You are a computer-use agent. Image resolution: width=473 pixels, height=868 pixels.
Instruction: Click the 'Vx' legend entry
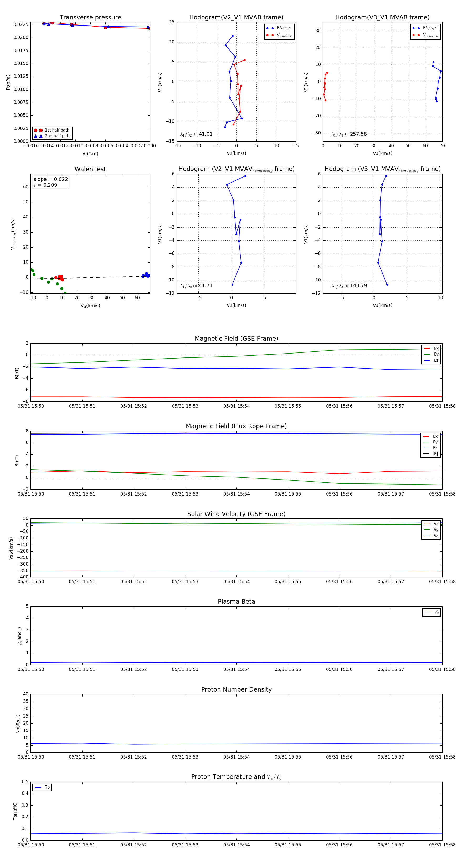[431, 524]
